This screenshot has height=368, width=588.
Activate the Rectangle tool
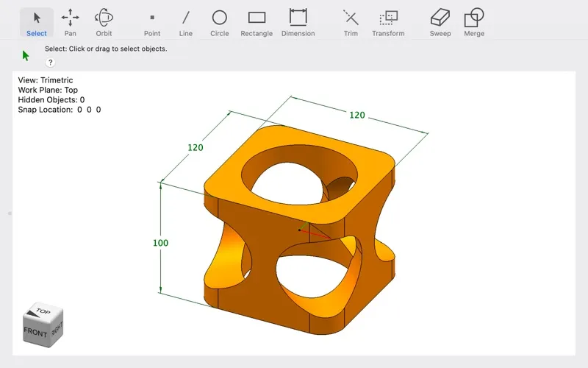257,23
